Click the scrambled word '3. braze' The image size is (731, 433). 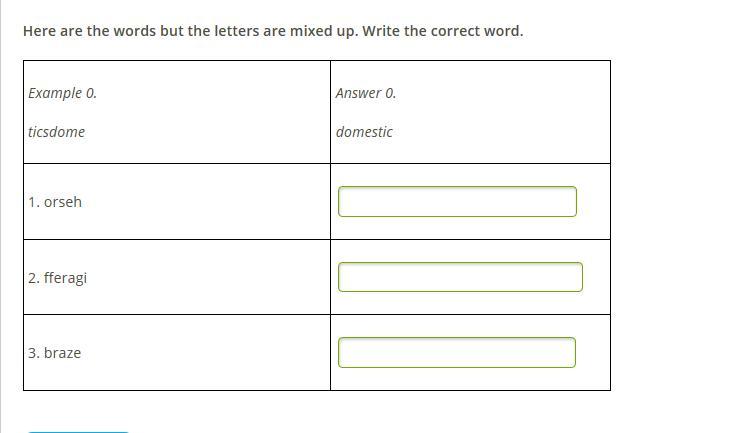[x=54, y=353]
